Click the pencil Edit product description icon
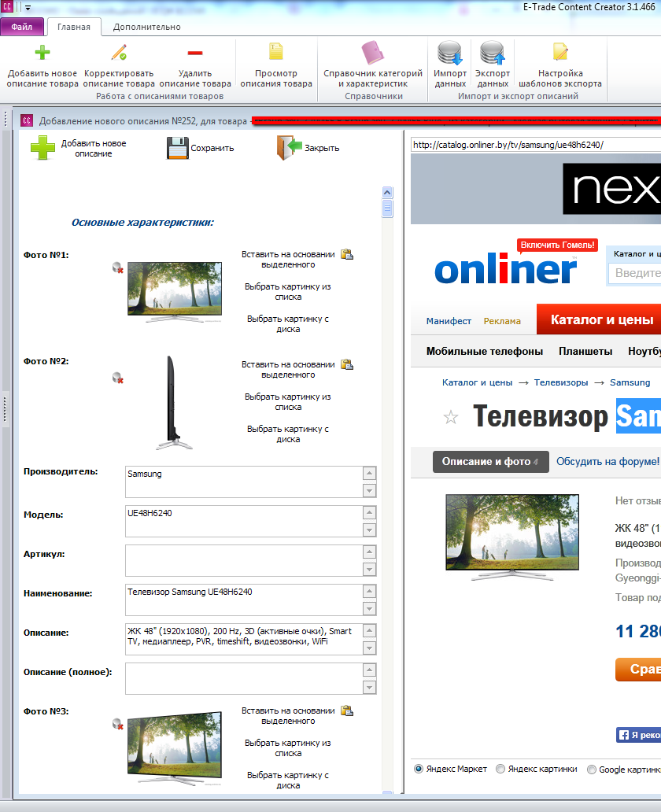The image size is (661, 812). [x=119, y=52]
